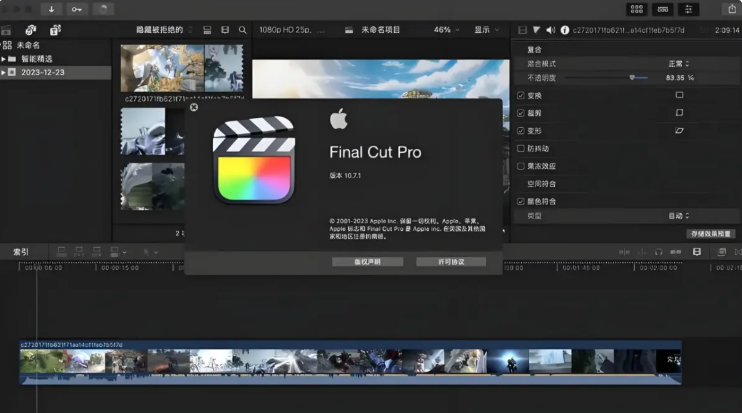Image resolution: width=742 pixels, height=413 pixels.
Task: Click the distort onscreen control icon
Action: 679,130
